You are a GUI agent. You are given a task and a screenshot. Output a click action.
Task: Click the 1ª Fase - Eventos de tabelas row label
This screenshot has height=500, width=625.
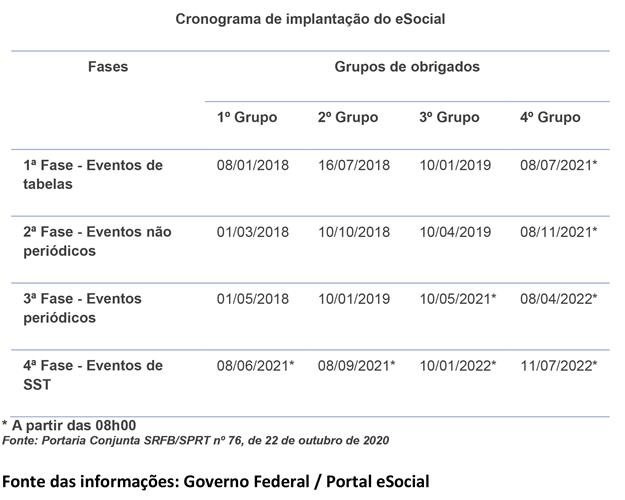coord(93,174)
